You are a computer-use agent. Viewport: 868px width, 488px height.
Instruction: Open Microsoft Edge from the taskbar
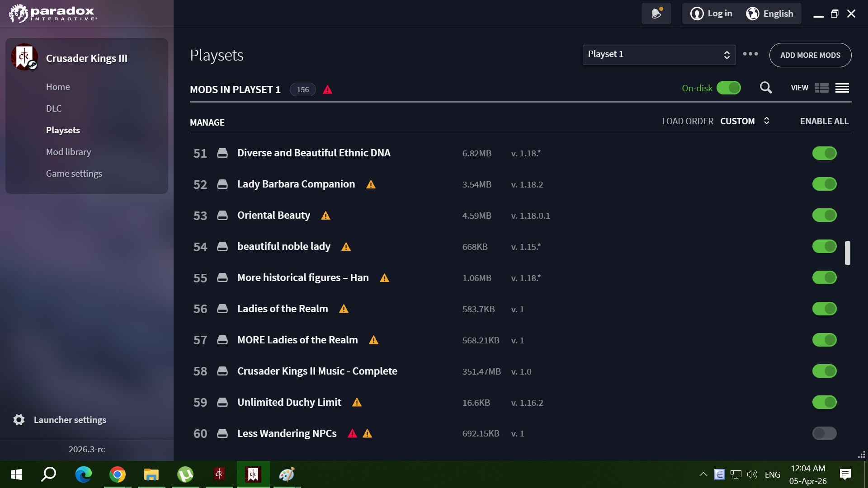84,474
